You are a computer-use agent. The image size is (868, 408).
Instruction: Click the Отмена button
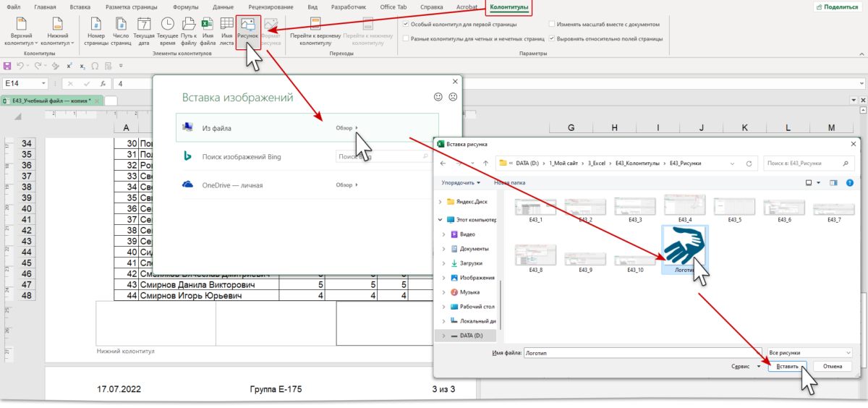pyautogui.click(x=832, y=367)
